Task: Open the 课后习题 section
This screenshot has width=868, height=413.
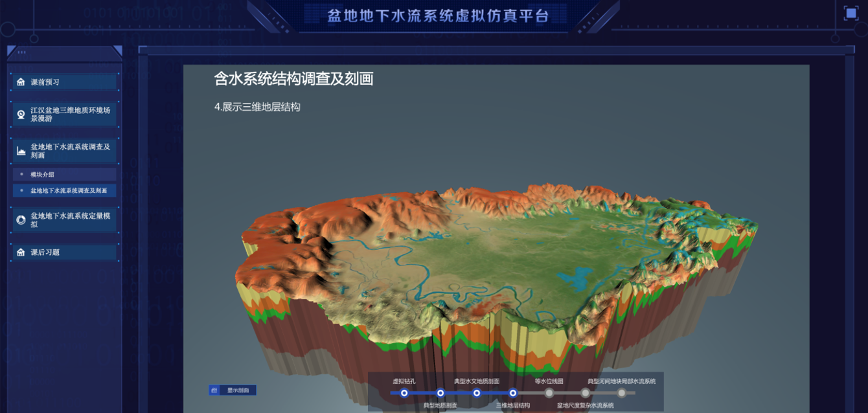Action: 65,252
